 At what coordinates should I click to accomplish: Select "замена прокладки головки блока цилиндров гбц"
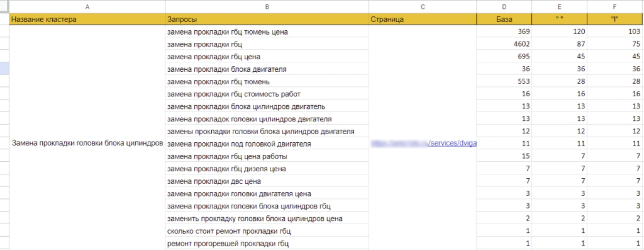click(x=267, y=206)
